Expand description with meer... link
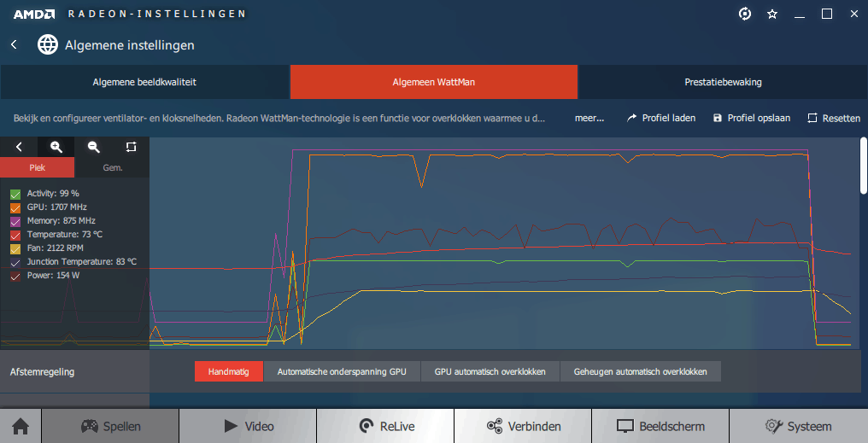Viewport: 868px width, 443px height. tap(589, 118)
